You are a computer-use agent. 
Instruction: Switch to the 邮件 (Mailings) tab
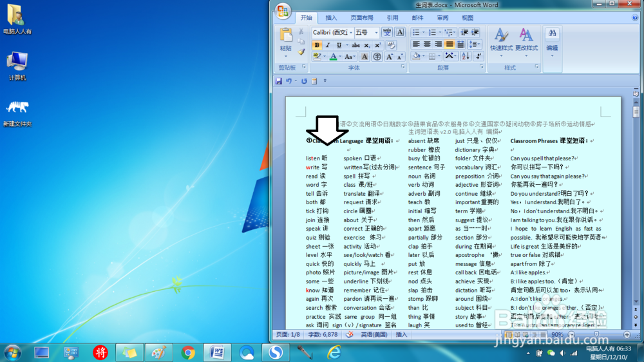tap(417, 17)
